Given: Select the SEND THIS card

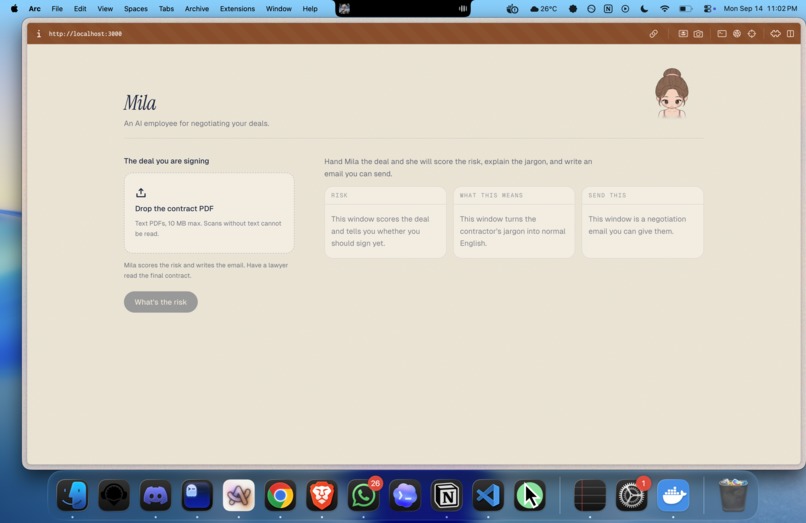Looking at the screenshot, I should point(642,222).
